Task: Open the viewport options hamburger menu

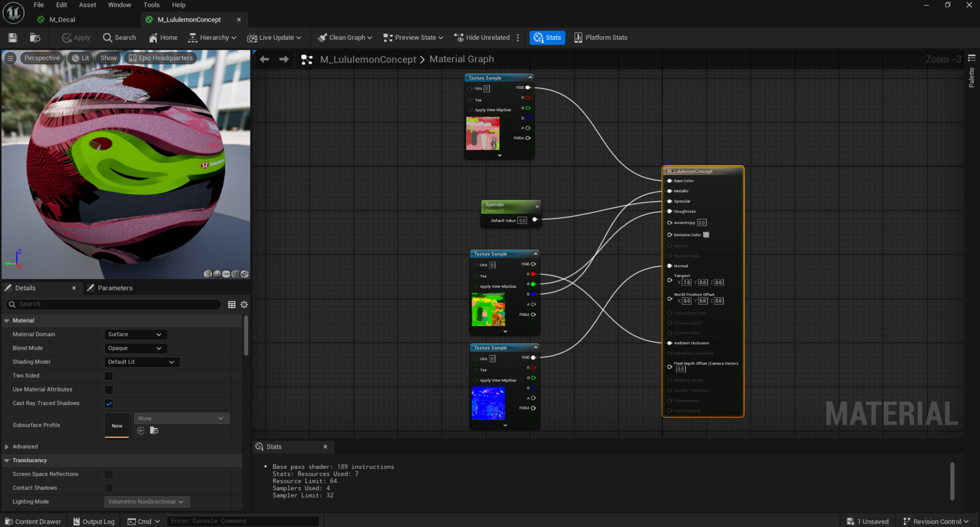Action: point(10,58)
